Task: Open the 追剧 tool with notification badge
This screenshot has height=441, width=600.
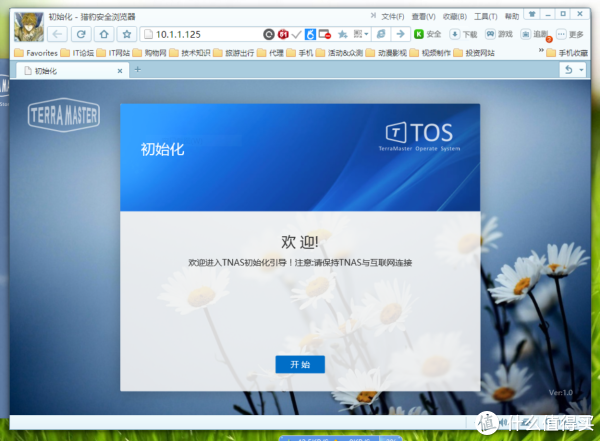Action: coord(536,35)
